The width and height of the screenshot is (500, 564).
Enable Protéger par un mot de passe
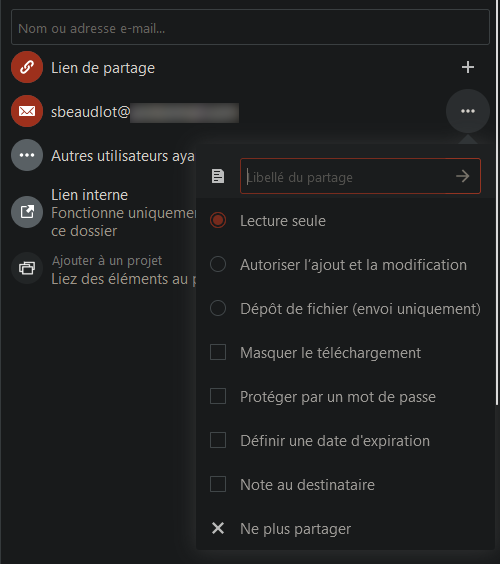click(218, 396)
